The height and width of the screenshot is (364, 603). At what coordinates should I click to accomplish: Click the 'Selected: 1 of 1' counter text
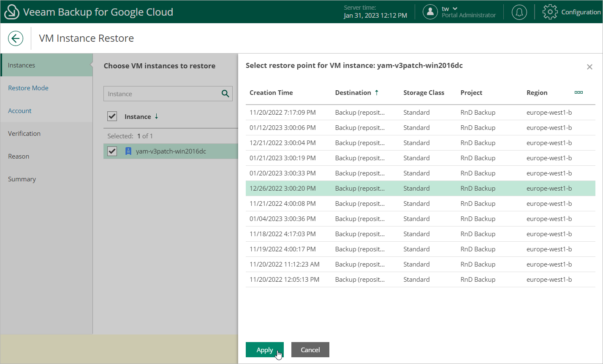130,136
